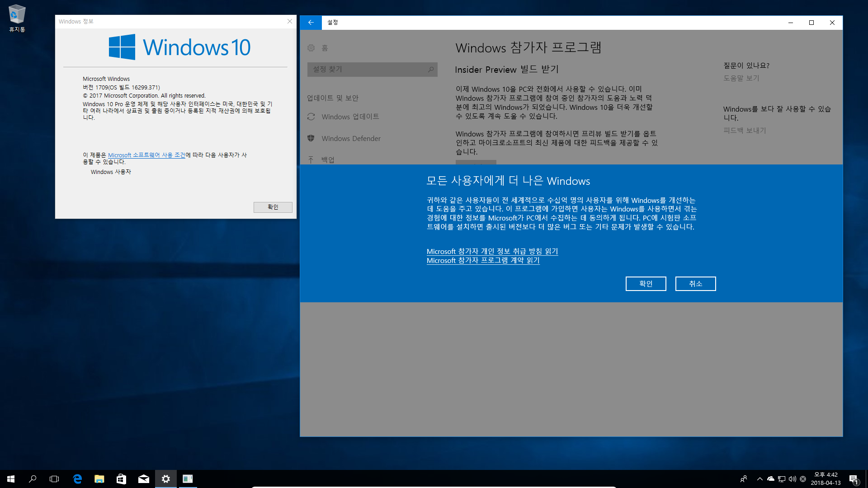Click the 업데이트 및 보안 section label
The width and height of the screenshot is (868, 488).
click(x=333, y=98)
